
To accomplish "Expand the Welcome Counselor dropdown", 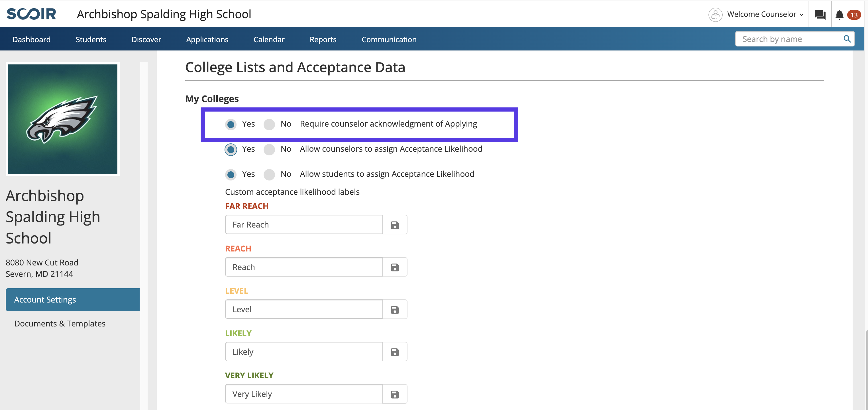I will (765, 15).
